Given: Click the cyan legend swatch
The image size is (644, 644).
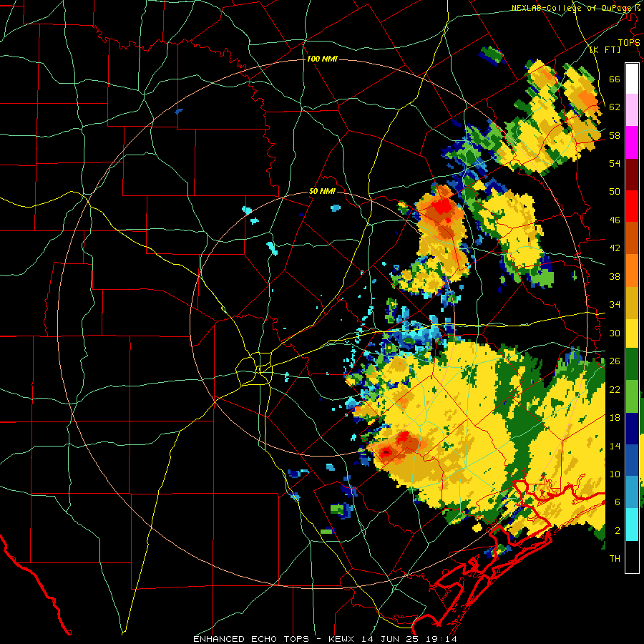Looking at the screenshot, I should [x=632, y=525].
